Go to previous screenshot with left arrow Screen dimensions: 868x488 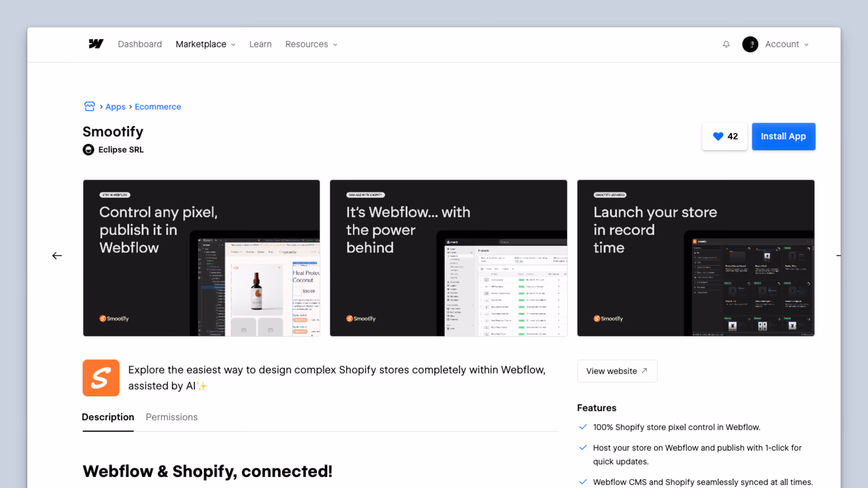(57, 256)
